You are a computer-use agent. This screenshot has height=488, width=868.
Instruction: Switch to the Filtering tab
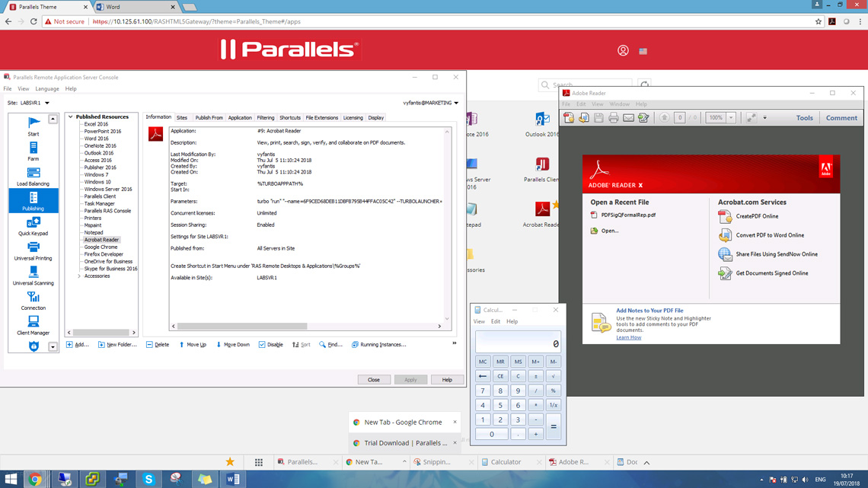[265, 118]
